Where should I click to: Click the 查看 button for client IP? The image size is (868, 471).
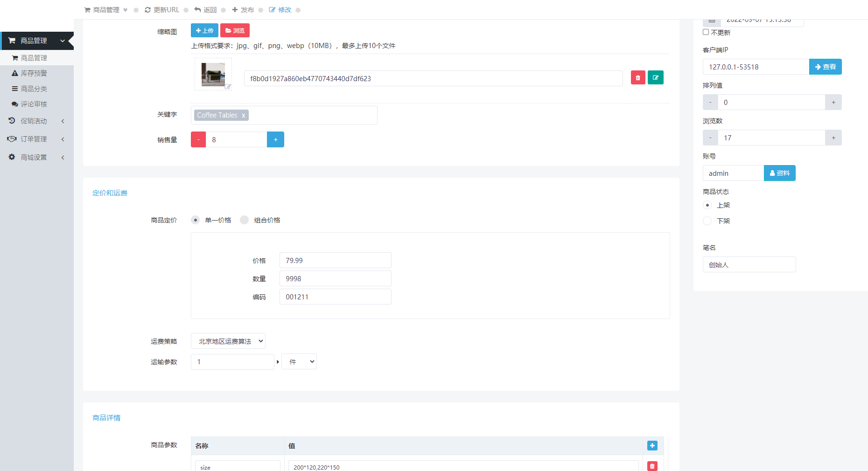click(825, 67)
